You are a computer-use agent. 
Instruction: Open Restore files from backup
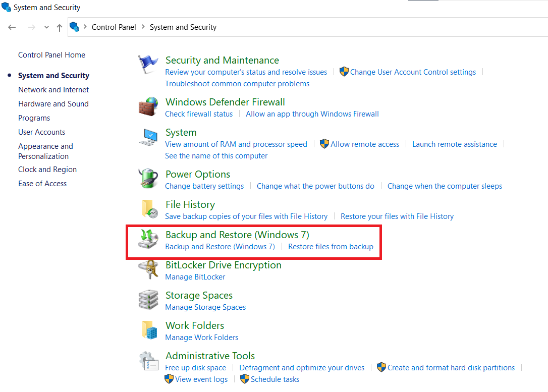tap(331, 246)
